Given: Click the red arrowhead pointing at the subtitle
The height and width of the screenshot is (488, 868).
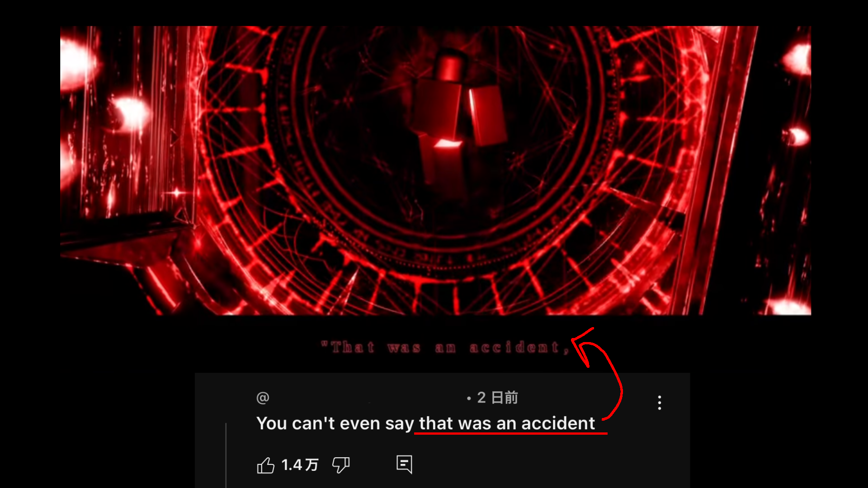Looking at the screenshot, I should (x=582, y=347).
